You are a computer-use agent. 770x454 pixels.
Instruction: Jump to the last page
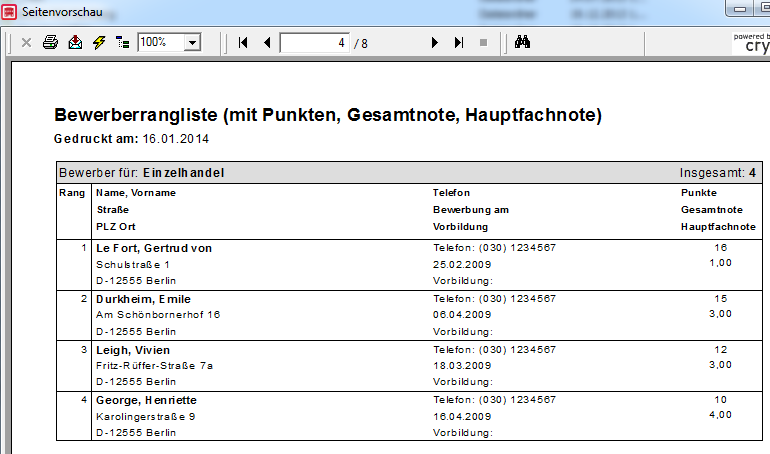(x=459, y=43)
